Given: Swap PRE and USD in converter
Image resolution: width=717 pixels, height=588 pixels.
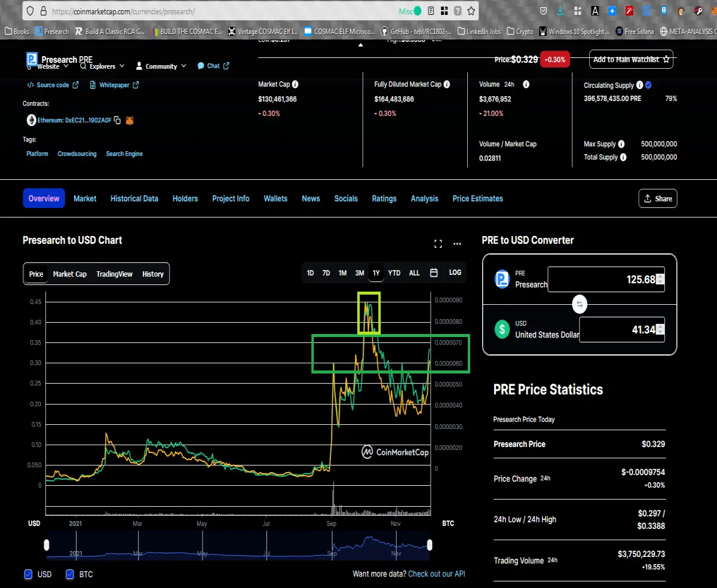Looking at the screenshot, I should coord(580,304).
